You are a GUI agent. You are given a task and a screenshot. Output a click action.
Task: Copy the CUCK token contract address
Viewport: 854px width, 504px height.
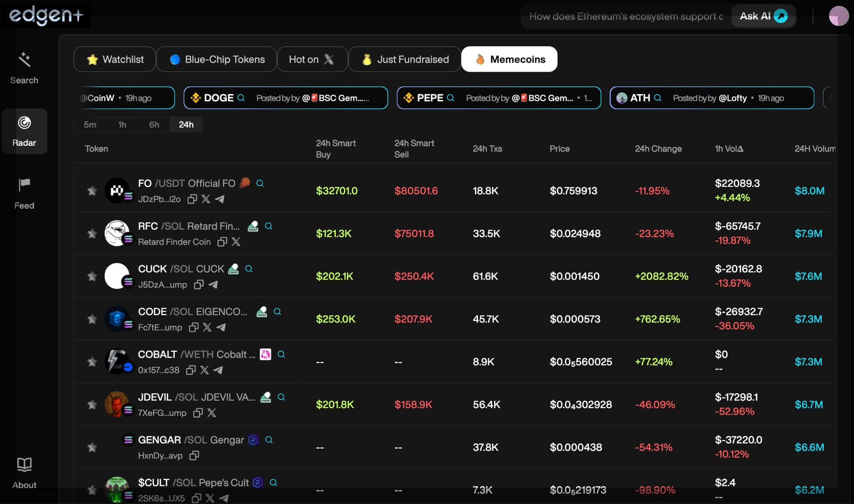click(198, 285)
